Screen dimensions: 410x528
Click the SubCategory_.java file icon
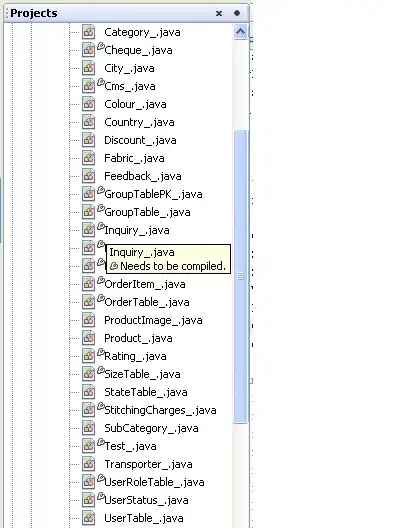pyautogui.click(x=89, y=428)
